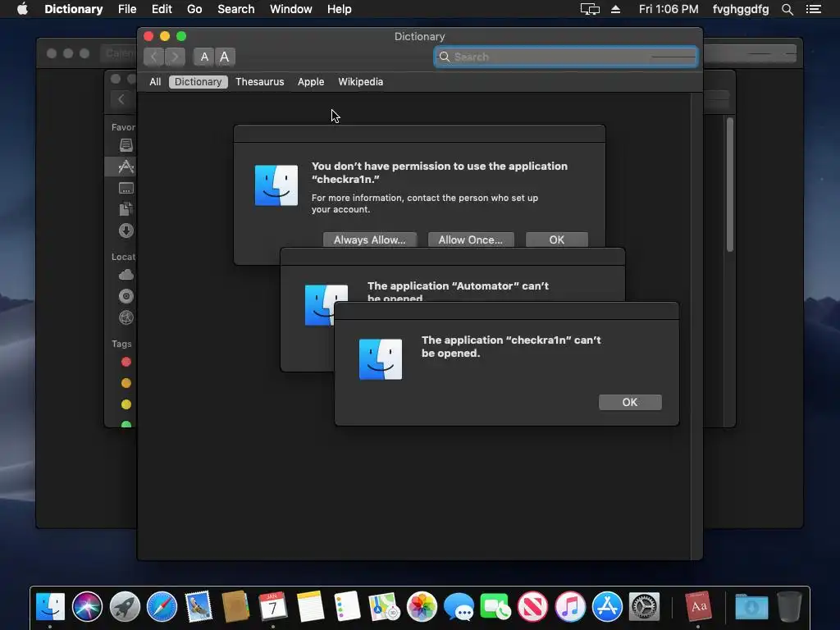840x630 pixels.
Task: Click OK in checkra1n can't be opened dialog
Action: [630, 402]
